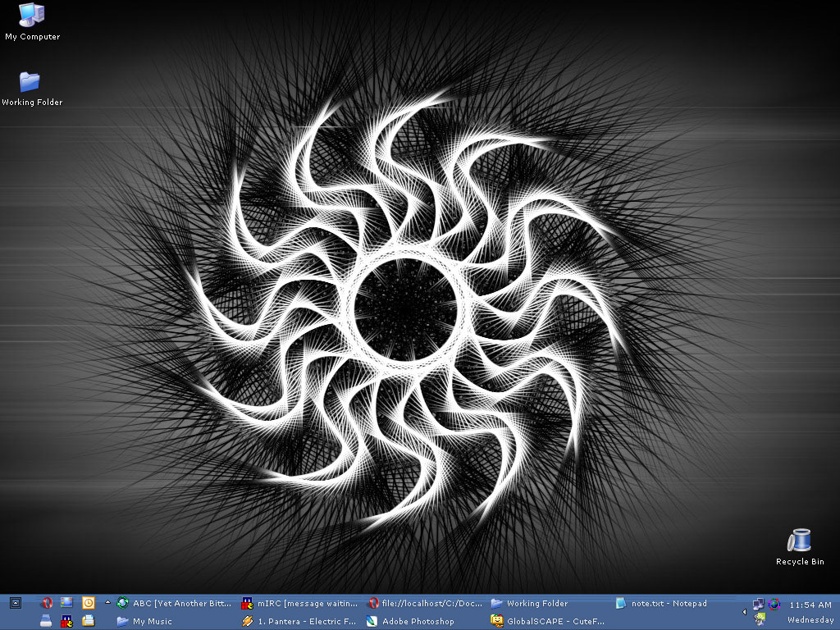Click the clock icon in quick launch
Image resolution: width=840 pixels, height=630 pixels.
(88, 603)
